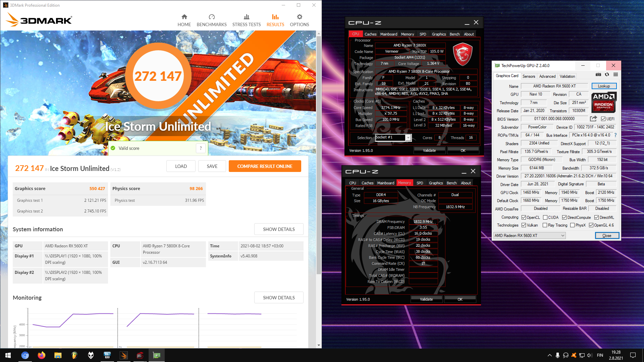
Task: Toggle the OpenCL checkbox
Action: pos(524,218)
